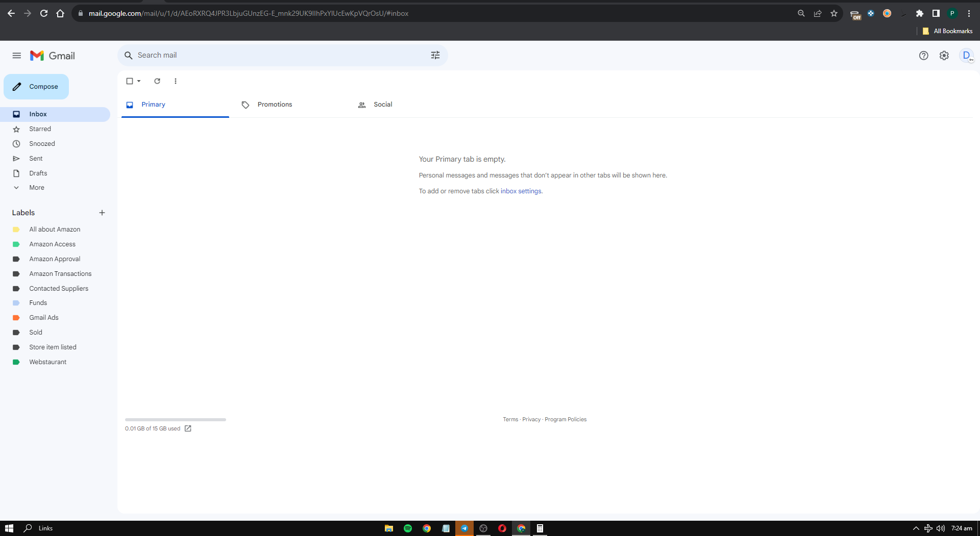Image resolution: width=980 pixels, height=536 pixels.
Task: Open the Starred folder
Action: 55,129
